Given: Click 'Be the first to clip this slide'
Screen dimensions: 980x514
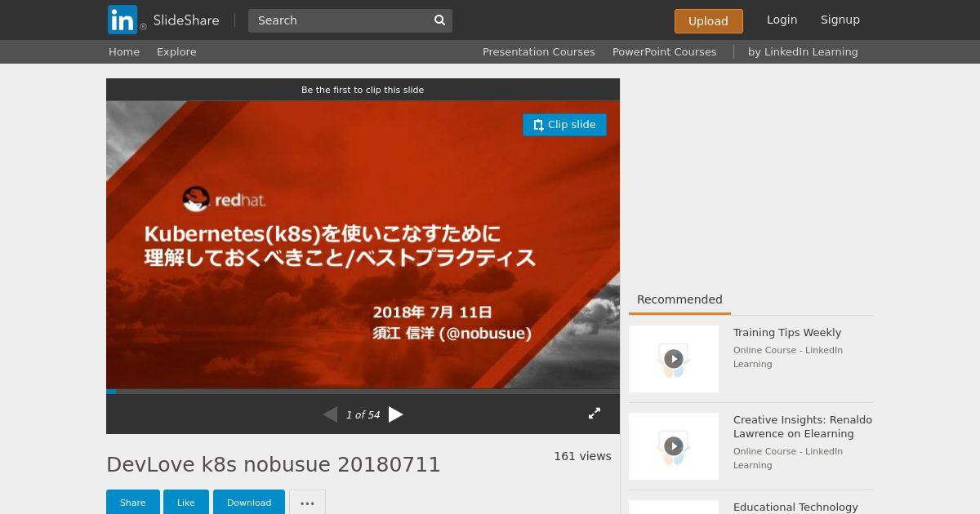Looking at the screenshot, I should [363, 90].
